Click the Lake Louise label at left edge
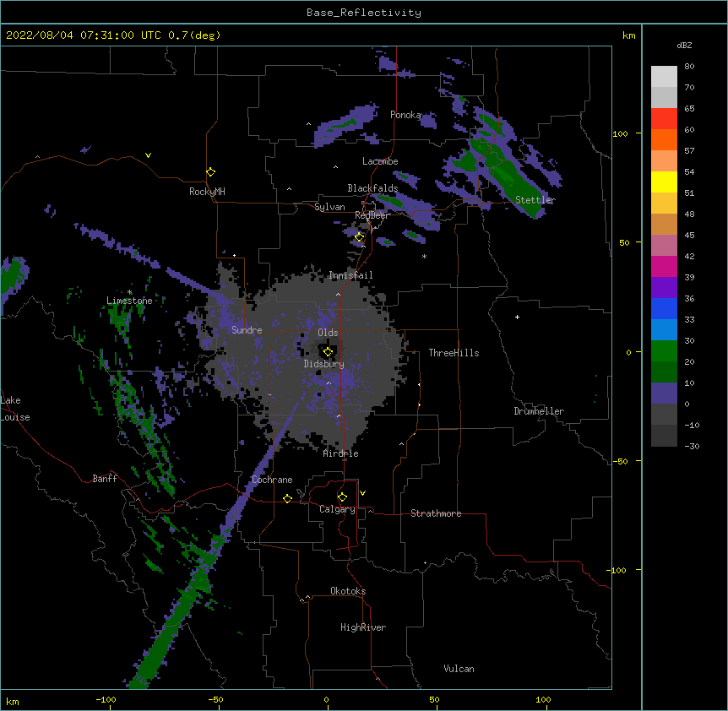 tap(15, 409)
